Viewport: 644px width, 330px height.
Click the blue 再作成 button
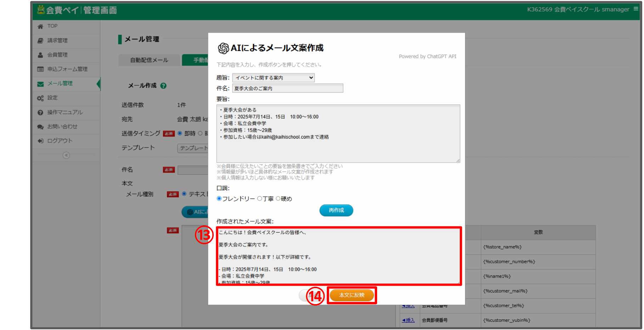pyautogui.click(x=336, y=210)
